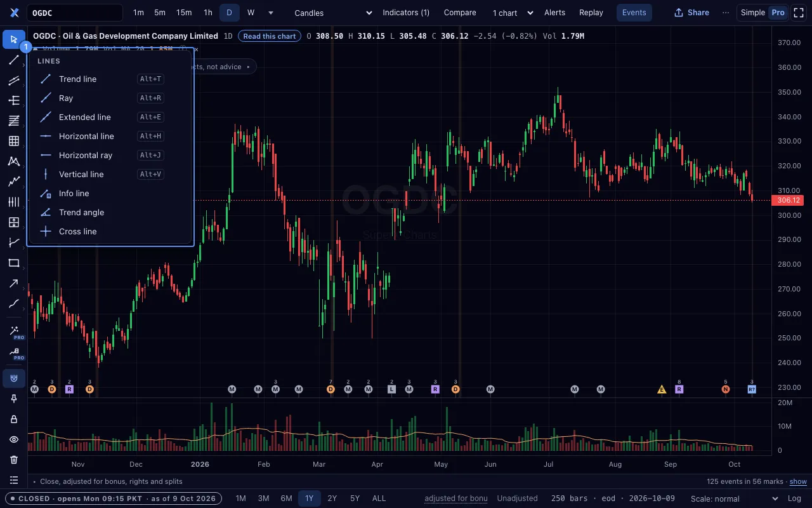Select Horizontal line menu entry
Screen dimensions: 812x508
(x=110, y=136)
